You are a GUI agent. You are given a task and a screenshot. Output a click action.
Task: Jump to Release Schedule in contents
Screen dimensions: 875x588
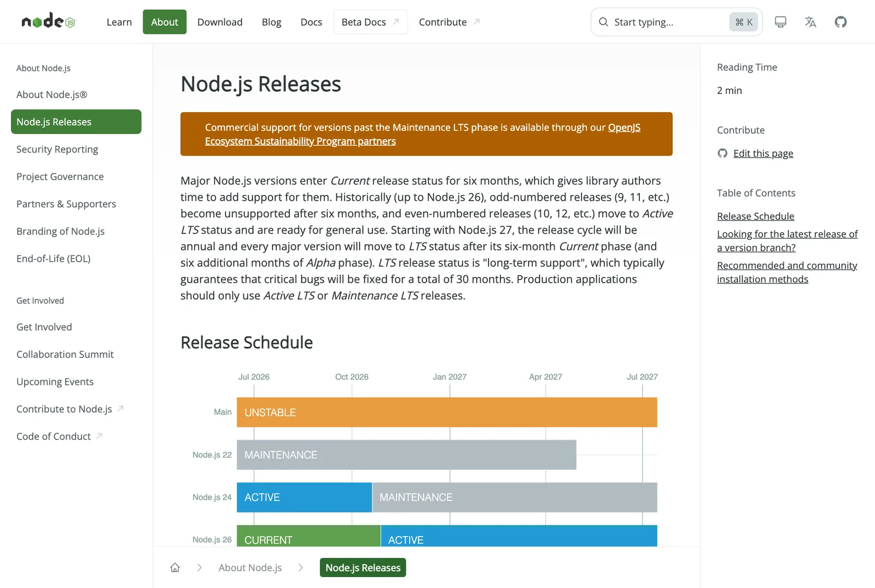coord(755,216)
